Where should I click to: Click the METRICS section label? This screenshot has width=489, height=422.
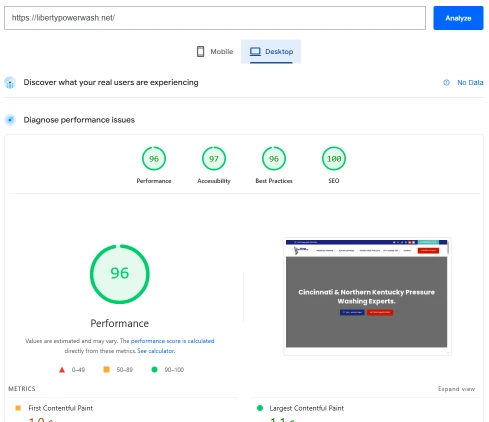pyautogui.click(x=22, y=389)
